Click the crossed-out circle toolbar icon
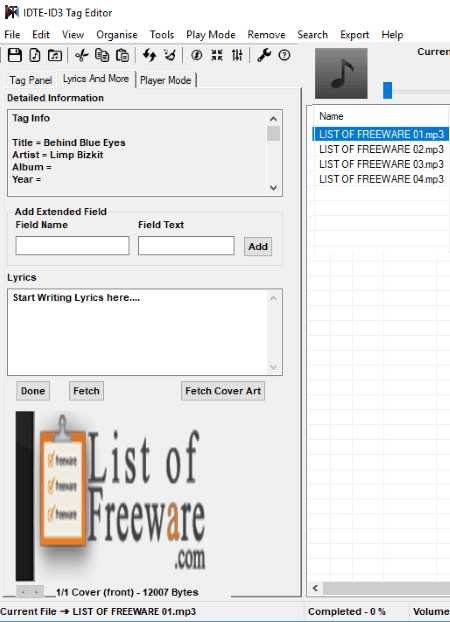Viewport: 450px width, 622px height. [196, 55]
